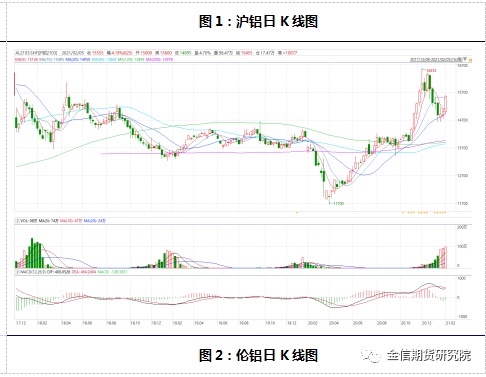Click the lowest price label 11100 on chart
486x377 pixels.
point(338,203)
